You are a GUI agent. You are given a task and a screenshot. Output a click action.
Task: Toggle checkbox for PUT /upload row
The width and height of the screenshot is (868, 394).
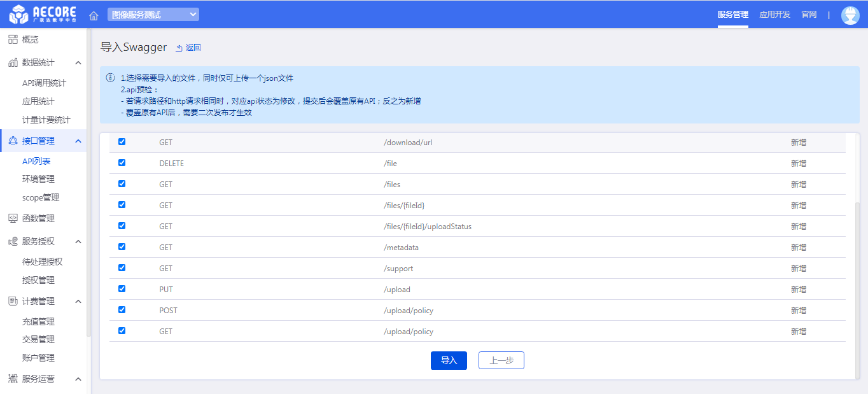(122, 289)
